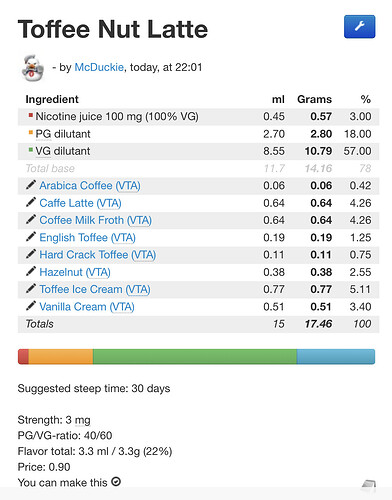Screen dimensions: 392x500
Task: Open the McDuckie author profile link
Action: click(99, 67)
